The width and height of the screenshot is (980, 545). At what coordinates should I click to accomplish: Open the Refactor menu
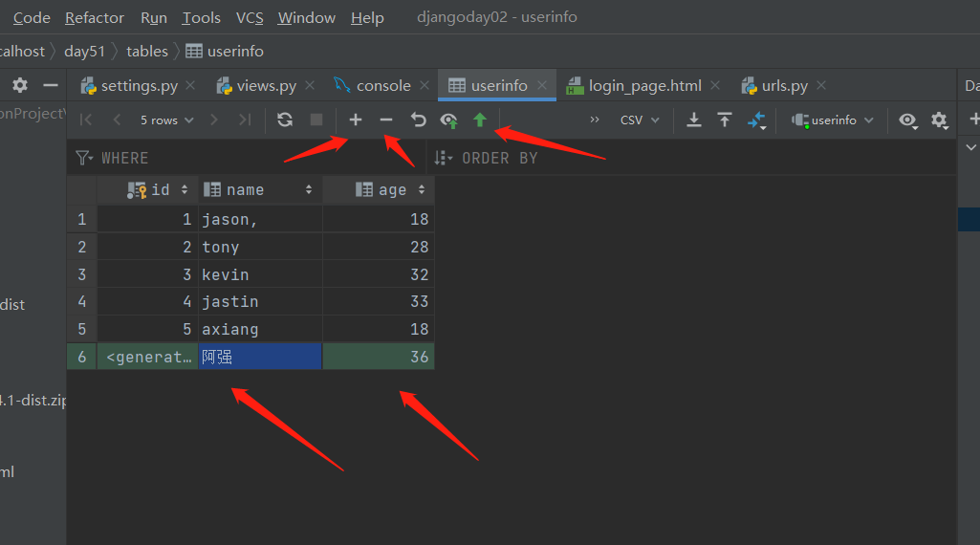pyautogui.click(x=95, y=17)
